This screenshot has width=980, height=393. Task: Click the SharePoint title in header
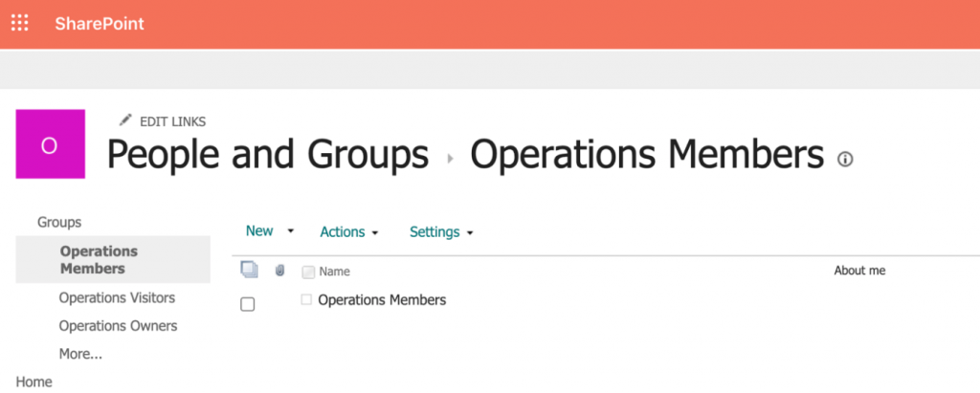[100, 24]
